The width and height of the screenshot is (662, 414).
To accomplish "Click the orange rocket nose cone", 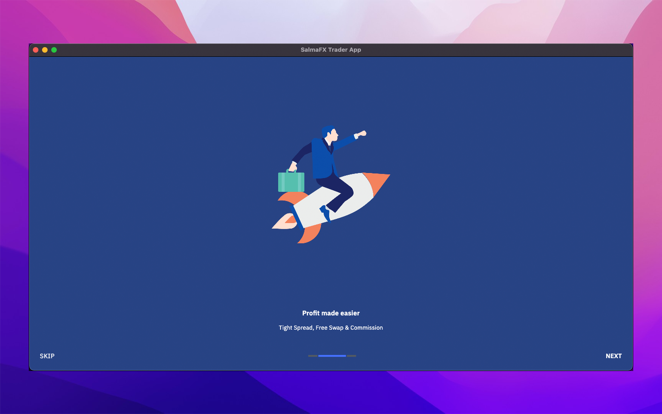I will pos(377,183).
